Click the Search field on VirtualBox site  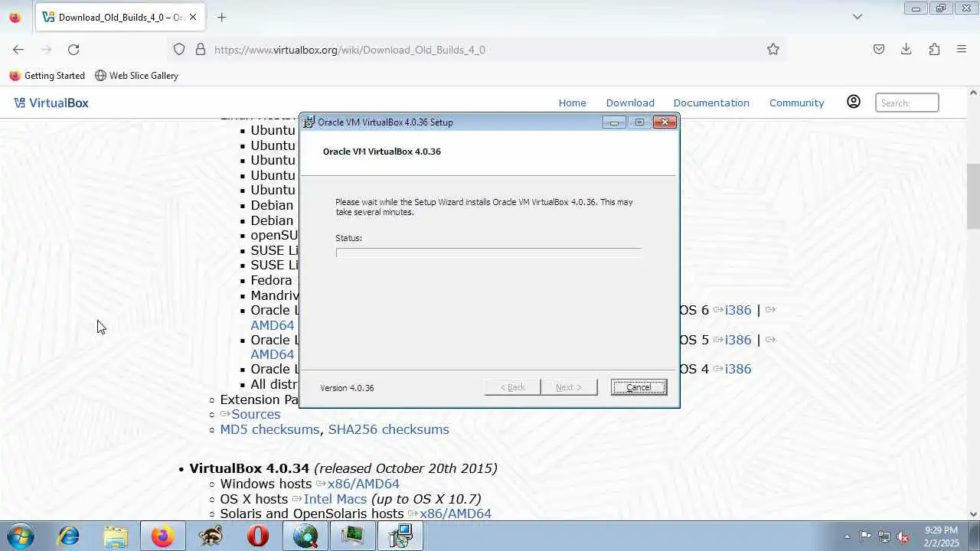(x=906, y=103)
